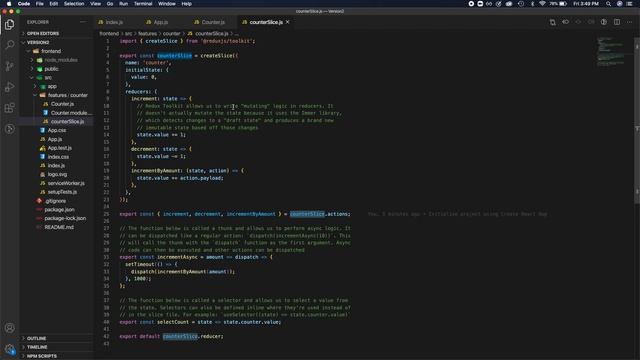Image resolution: width=640 pixels, height=360 pixels.
Task: Click the battery status icon
Action: click(x=563, y=4)
